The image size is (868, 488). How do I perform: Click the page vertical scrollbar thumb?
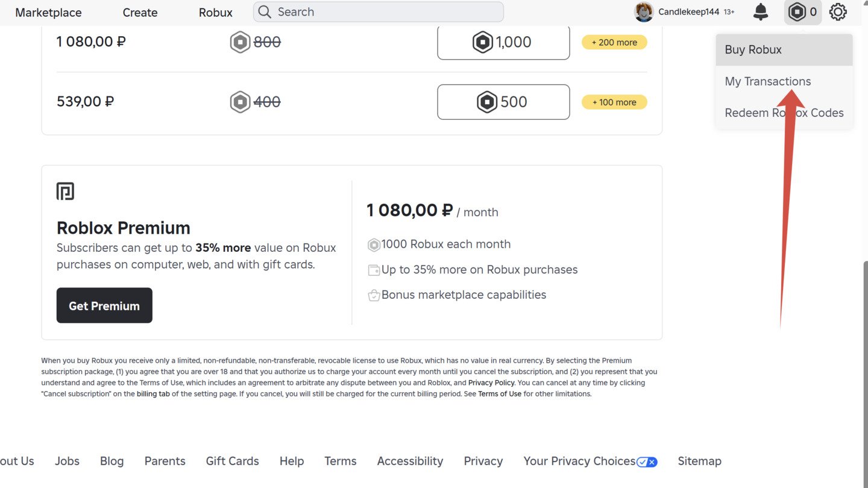(865, 374)
